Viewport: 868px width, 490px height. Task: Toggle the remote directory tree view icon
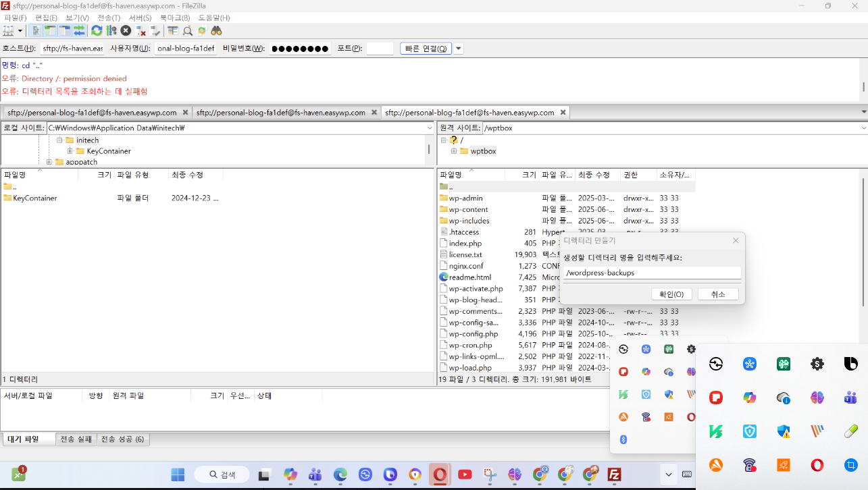pos(65,30)
